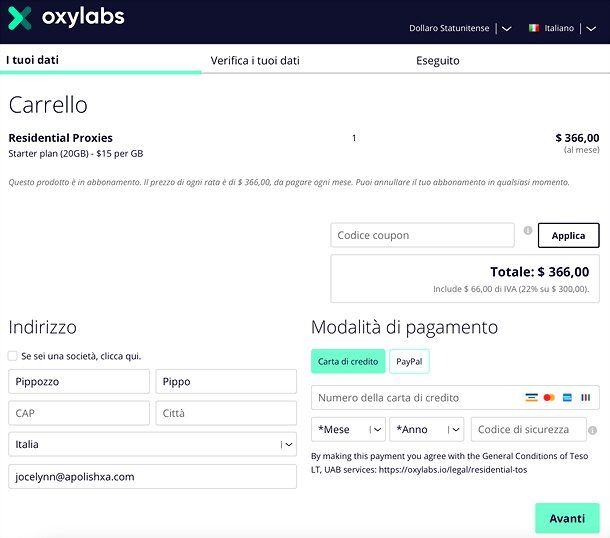This screenshot has width=610, height=538.
Task: Click the Avanti button
Action: [567, 518]
